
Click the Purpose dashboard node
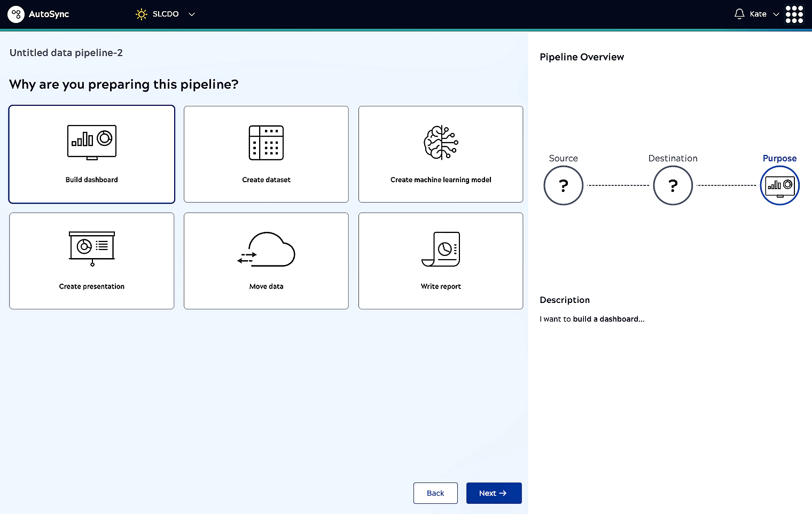(780, 185)
